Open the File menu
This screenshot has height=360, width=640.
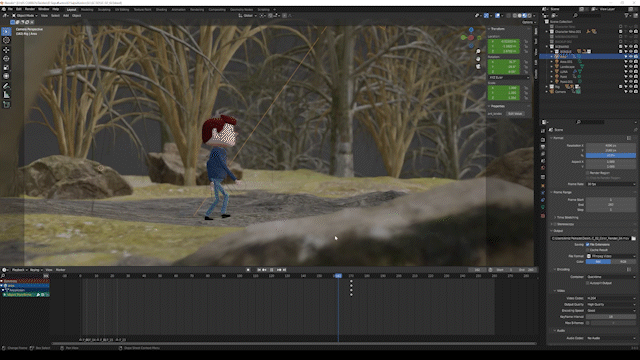pos(10,9)
